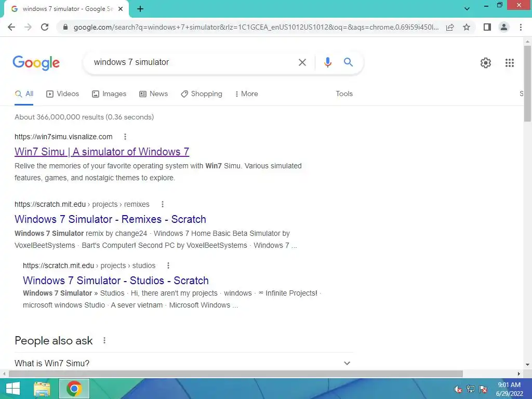
Task: Open File Explorer from the taskbar
Action: pos(42,389)
